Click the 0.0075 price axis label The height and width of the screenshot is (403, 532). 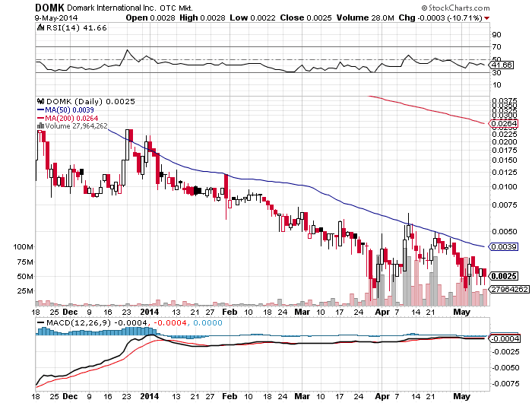(505, 205)
